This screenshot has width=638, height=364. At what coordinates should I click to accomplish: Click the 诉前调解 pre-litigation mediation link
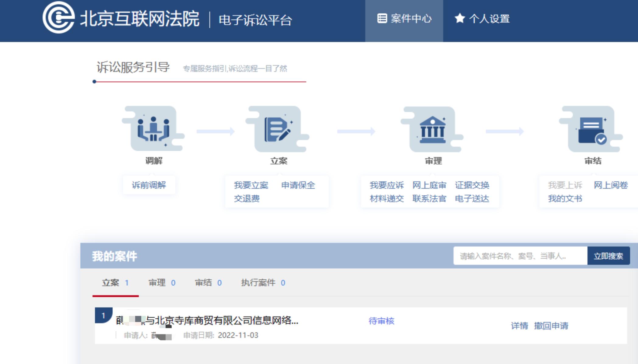pyautogui.click(x=149, y=185)
